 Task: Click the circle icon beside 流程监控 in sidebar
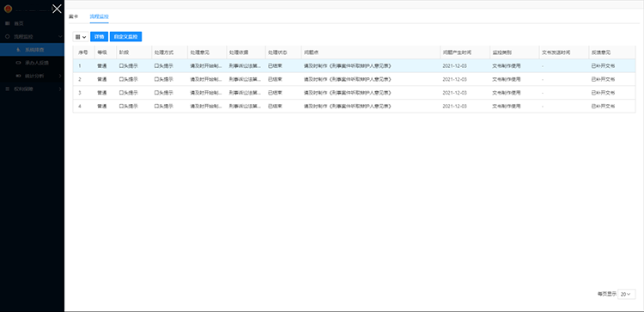[x=8, y=37]
